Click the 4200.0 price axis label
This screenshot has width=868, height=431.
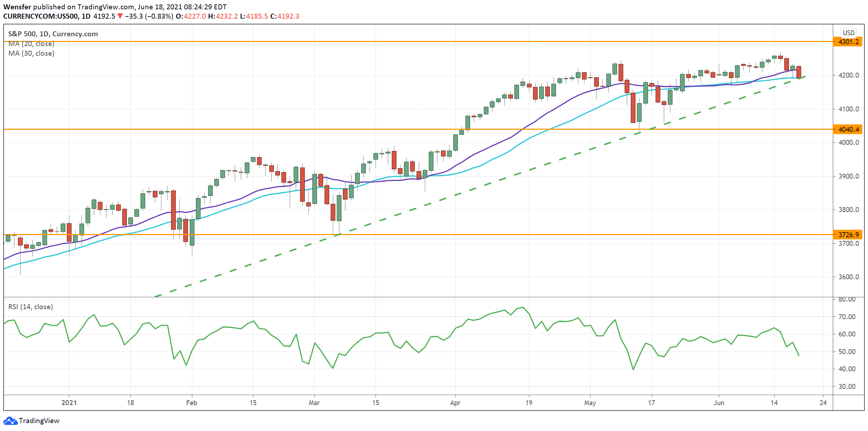click(849, 75)
